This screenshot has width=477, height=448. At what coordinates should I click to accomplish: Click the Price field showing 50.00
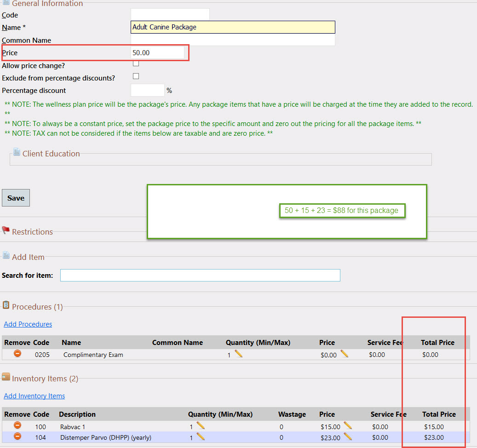(158, 52)
